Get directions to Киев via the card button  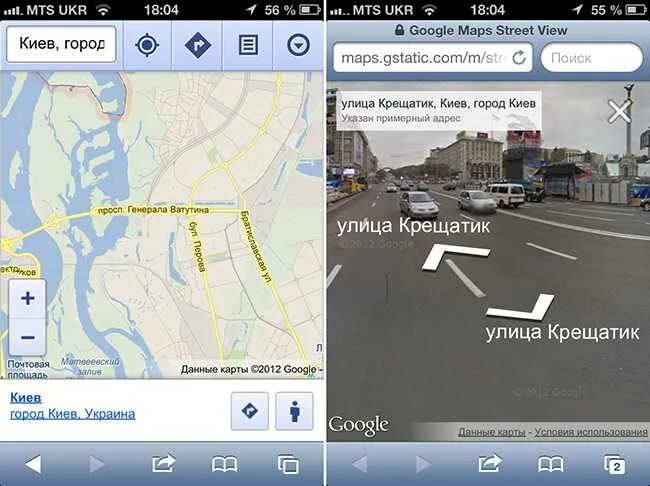250,411
